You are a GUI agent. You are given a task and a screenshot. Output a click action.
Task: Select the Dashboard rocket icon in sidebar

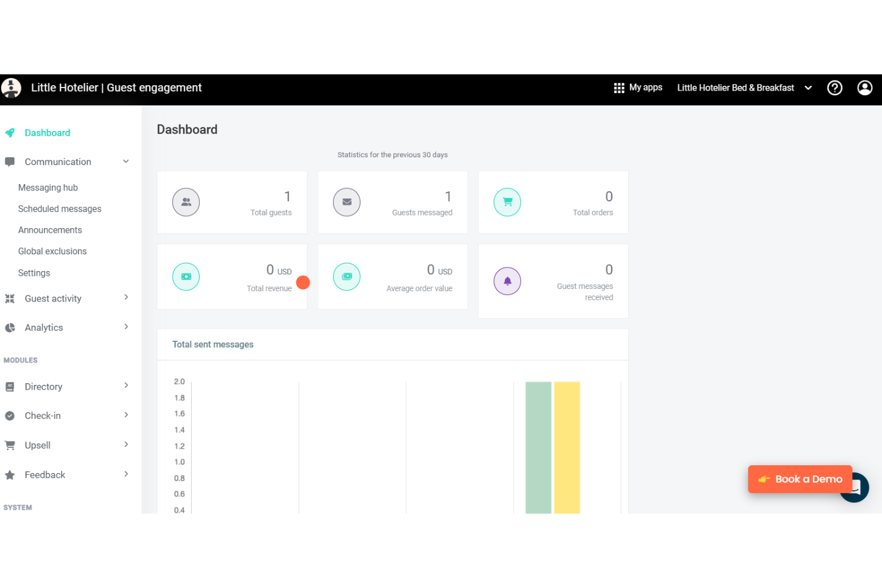tap(10, 133)
